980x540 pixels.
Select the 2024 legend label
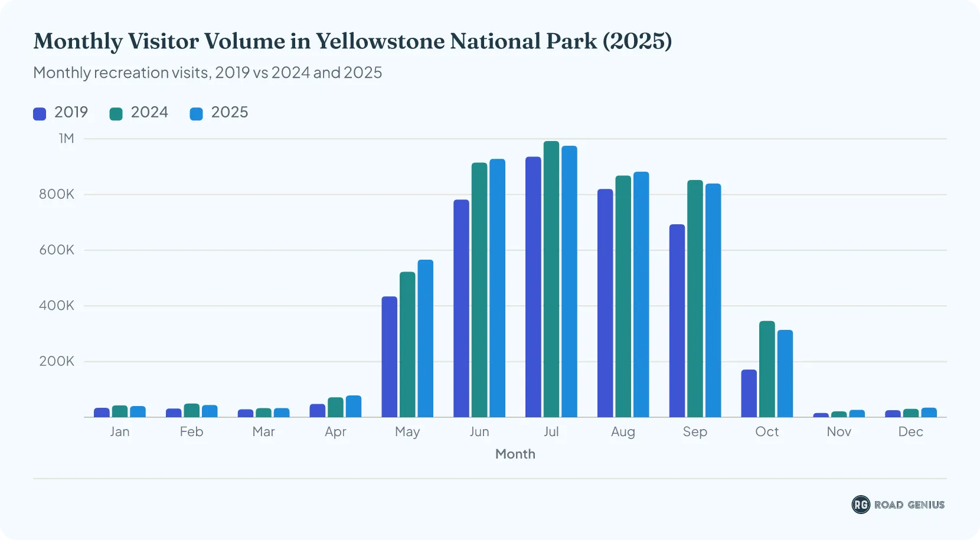[x=149, y=112]
